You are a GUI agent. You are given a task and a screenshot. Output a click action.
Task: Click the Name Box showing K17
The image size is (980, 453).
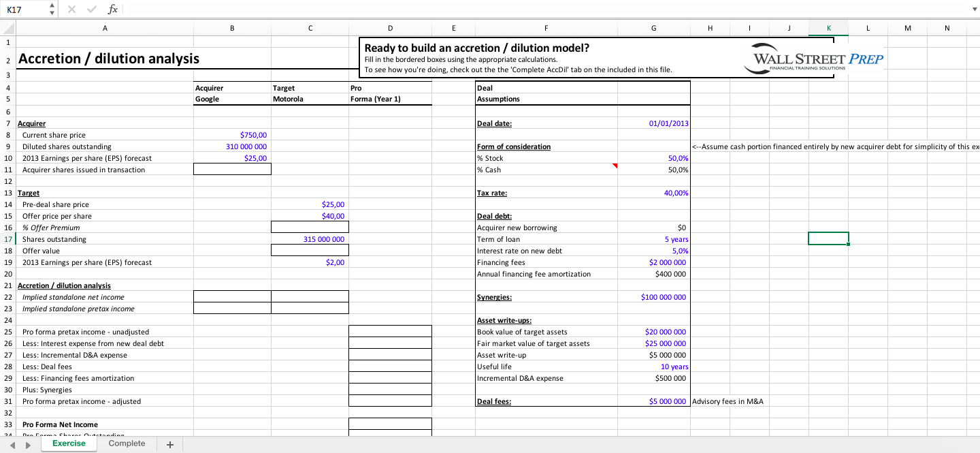pyautogui.click(x=24, y=10)
